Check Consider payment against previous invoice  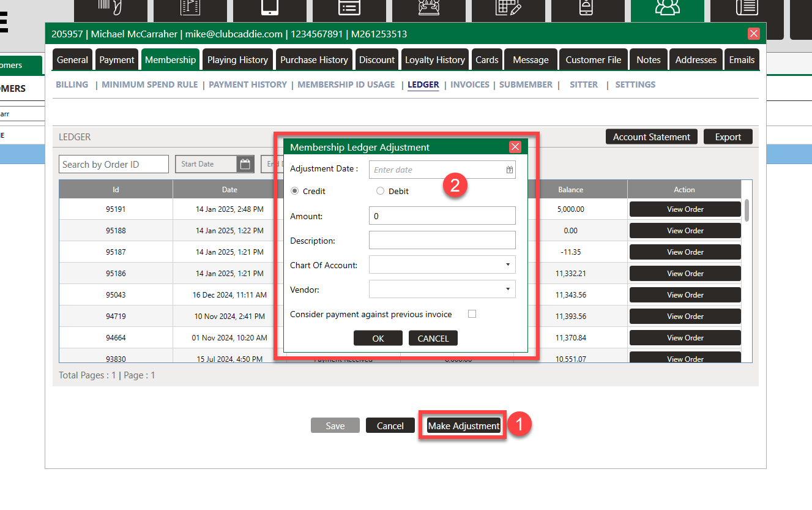[472, 314]
